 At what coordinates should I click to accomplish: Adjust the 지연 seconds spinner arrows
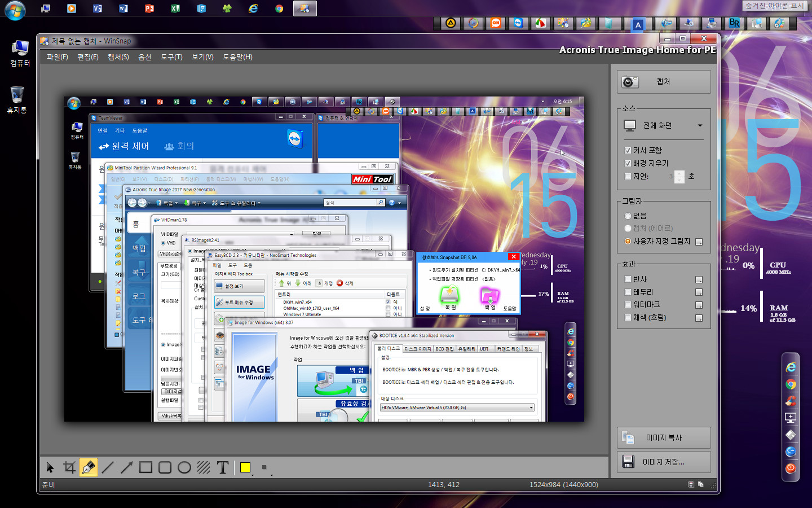679,176
